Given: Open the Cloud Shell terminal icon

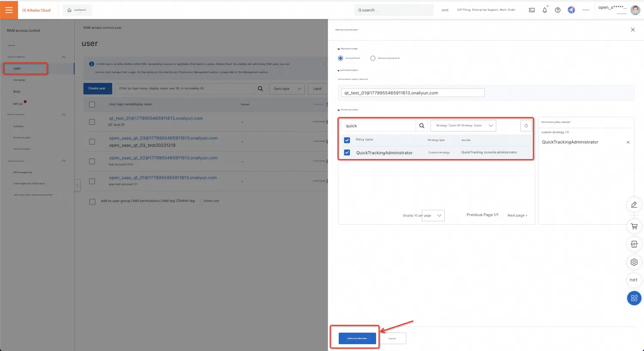Looking at the screenshot, I should point(532,10).
